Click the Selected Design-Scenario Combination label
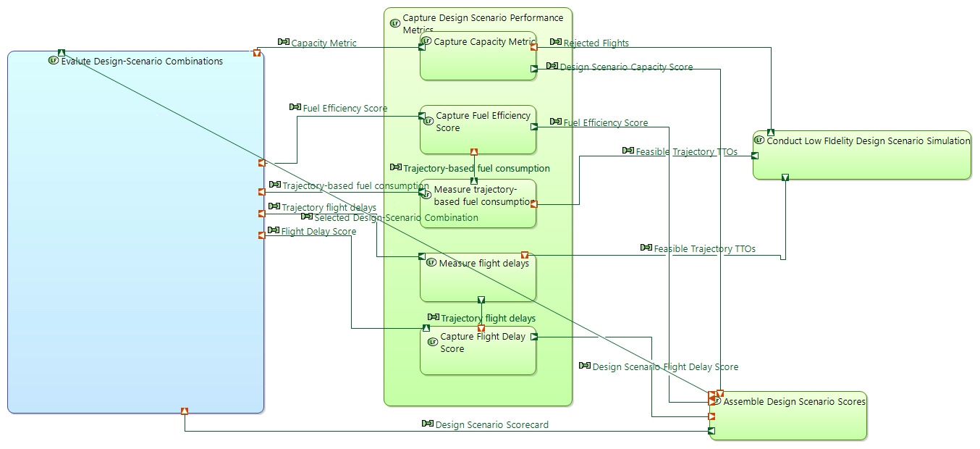Viewport: 980px width, 449px height. tap(396, 217)
